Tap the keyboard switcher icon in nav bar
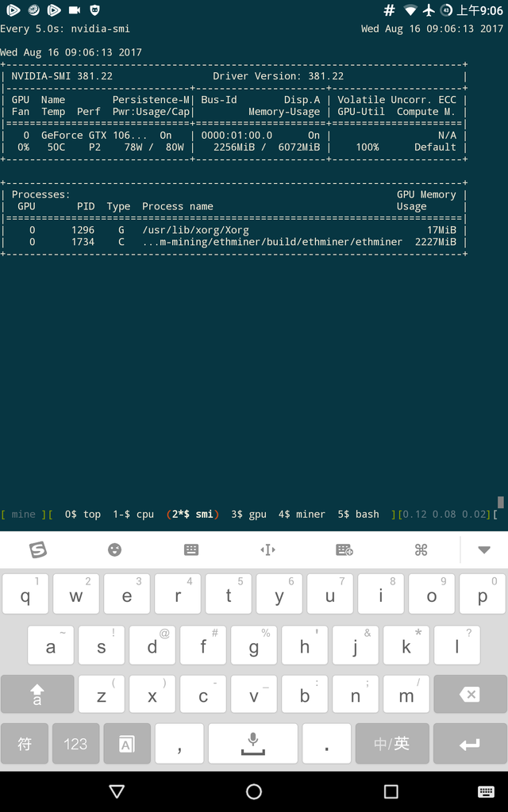Screen dimensions: 508x812 (486, 791)
